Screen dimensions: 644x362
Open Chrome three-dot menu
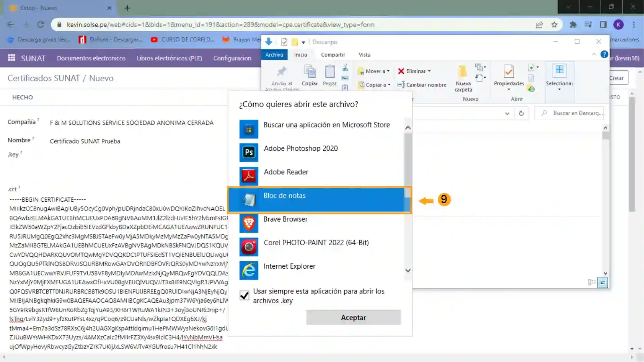634,24
